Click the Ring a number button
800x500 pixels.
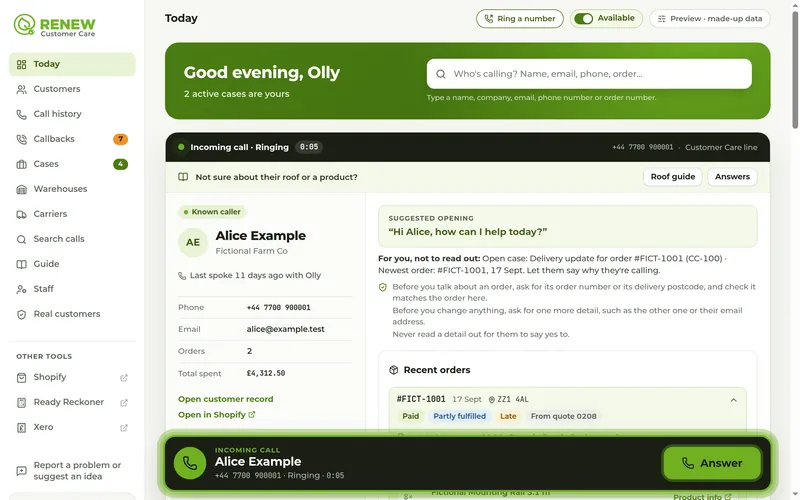point(519,18)
